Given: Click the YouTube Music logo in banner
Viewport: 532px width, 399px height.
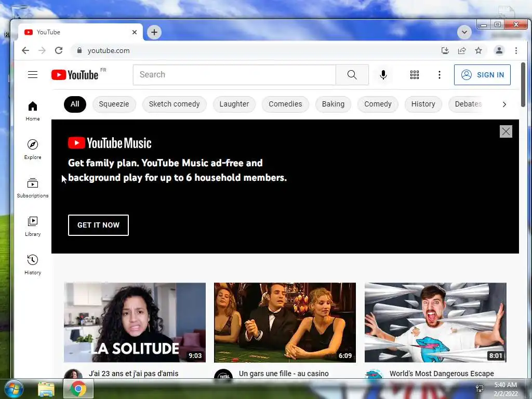Looking at the screenshot, I should click(x=110, y=143).
